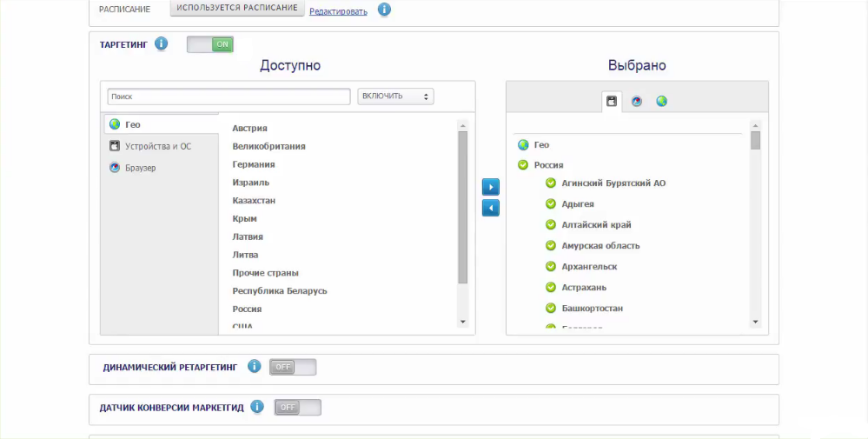Select Республика Беларусь in available list
This screenshot has height=439, width=868.
pos(280,290)
